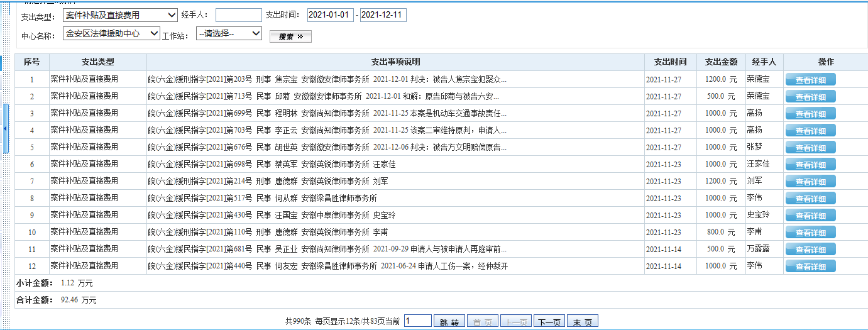The image size is (868, 330).
Task: Click the 上一页 pagination button
Action: tap(516, 322)
